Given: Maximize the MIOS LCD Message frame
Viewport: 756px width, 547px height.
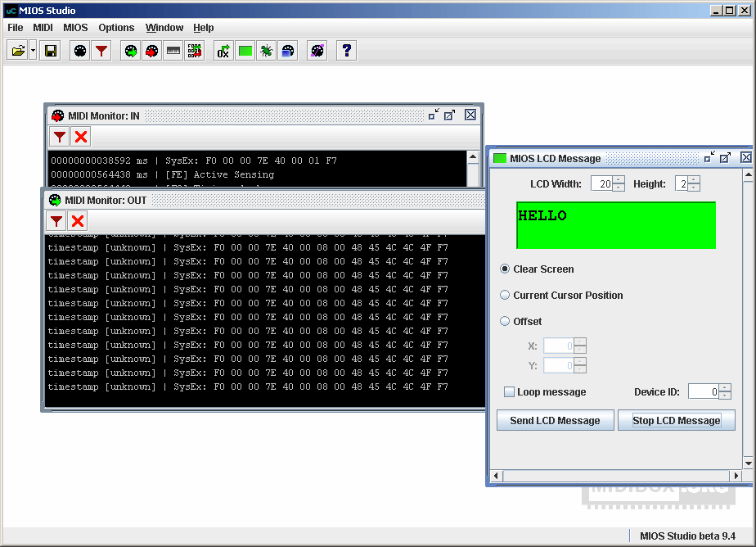Looking at the screenshot, I should coord(725,157).
